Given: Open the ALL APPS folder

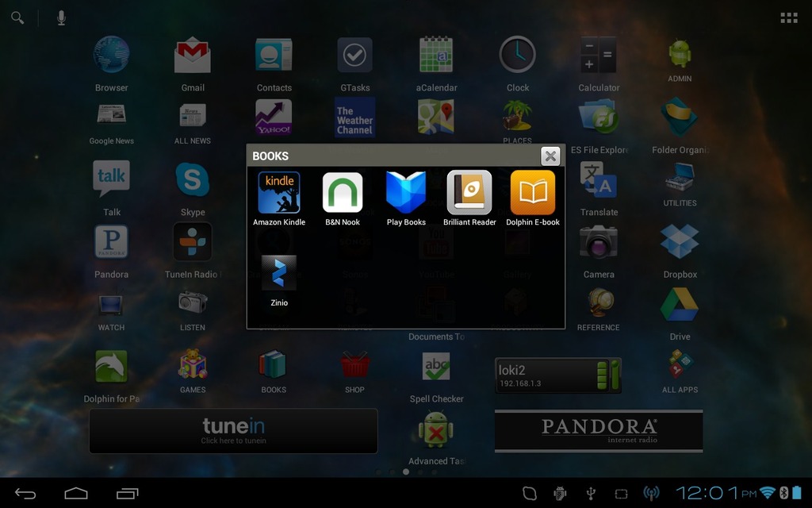Looking at the screenshot, I should tap(680, 364).
